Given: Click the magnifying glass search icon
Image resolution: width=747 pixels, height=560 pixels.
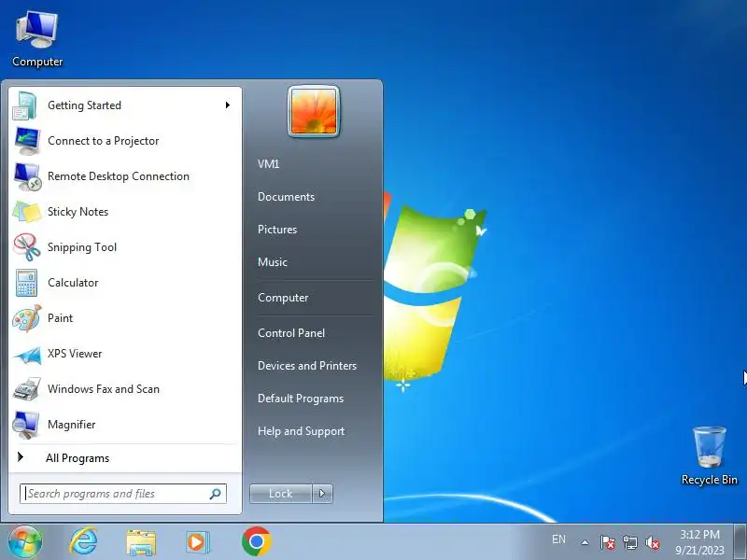Looking at the screenshot, I should click(x=215, y=494).
